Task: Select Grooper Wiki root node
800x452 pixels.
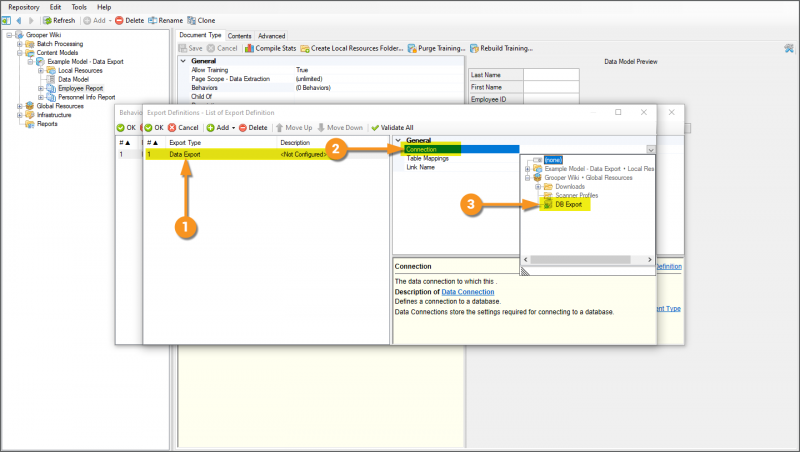Action: [43, 35]
